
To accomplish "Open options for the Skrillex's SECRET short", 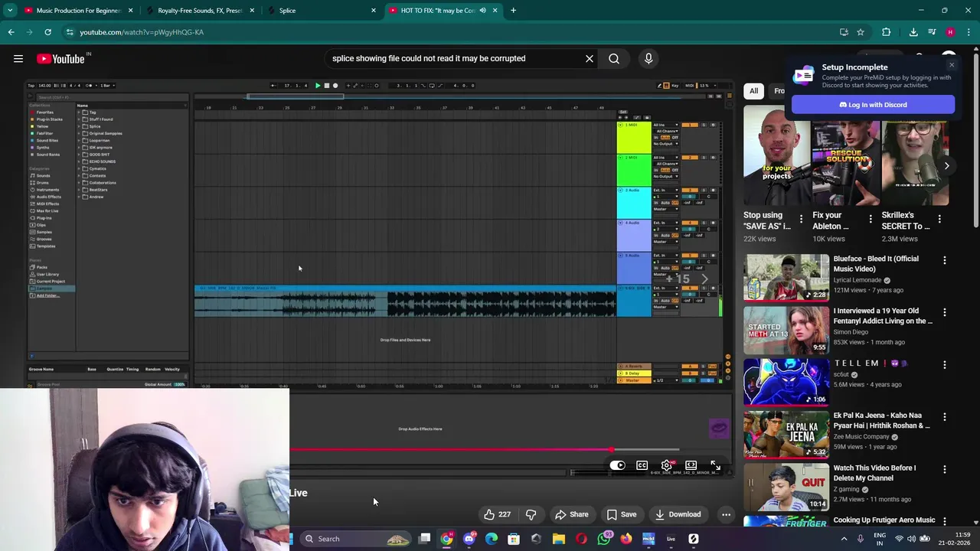I will (x=939, y=219).
